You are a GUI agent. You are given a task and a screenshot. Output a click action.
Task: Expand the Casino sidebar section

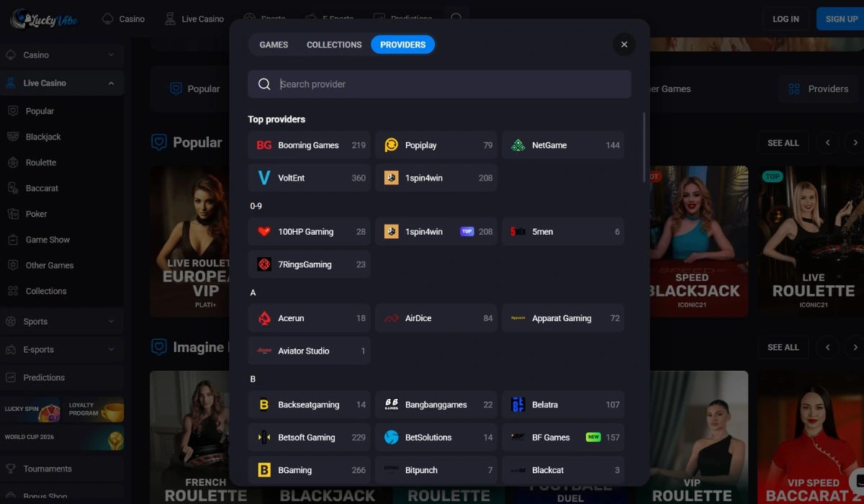tap(111, 55)
